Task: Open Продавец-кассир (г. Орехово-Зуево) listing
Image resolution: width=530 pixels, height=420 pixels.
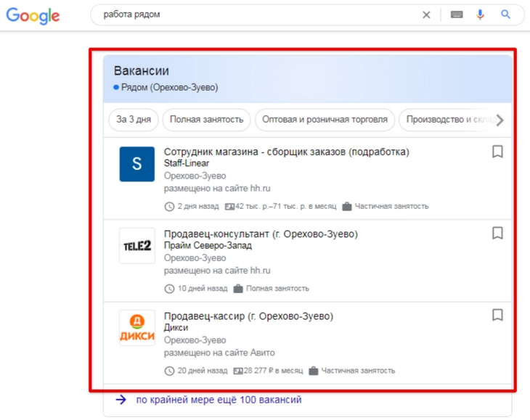Action: click(x=248, y=316)
